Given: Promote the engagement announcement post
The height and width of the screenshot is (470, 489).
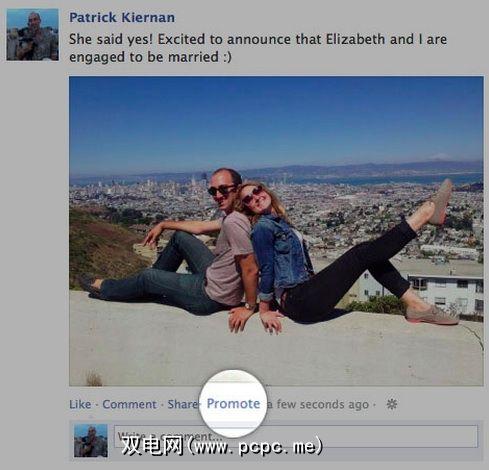Looking at the screenshot, I should coord(233,404).
